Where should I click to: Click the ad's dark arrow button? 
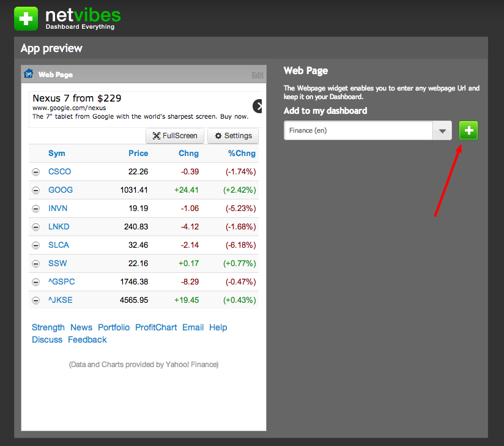coord(258,106)
